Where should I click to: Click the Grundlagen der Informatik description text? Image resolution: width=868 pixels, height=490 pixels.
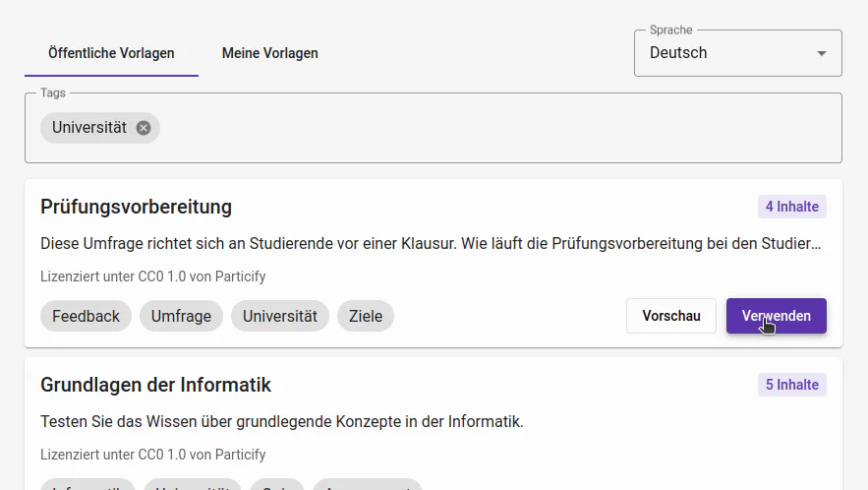(x=281, y=421)
